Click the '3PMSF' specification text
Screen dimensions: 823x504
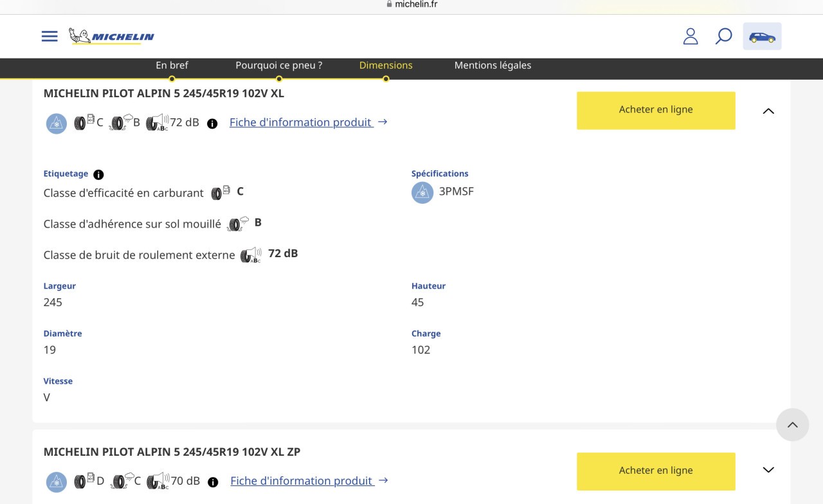(x=457, y=192)
